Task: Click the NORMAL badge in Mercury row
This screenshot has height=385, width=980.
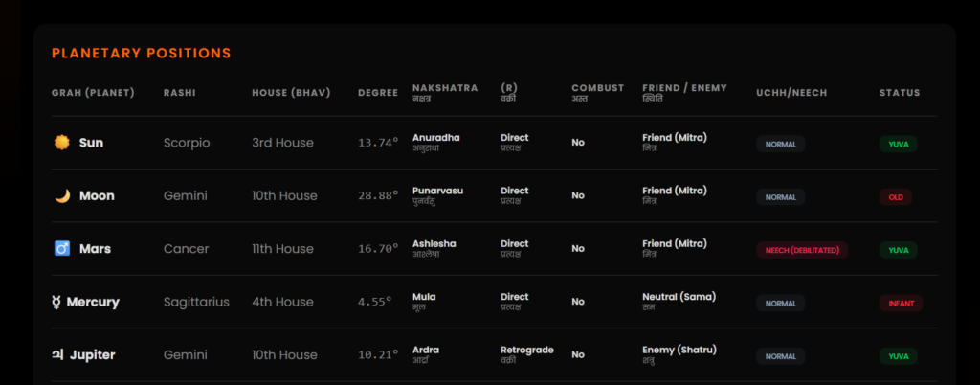Action: click(780, 304)
